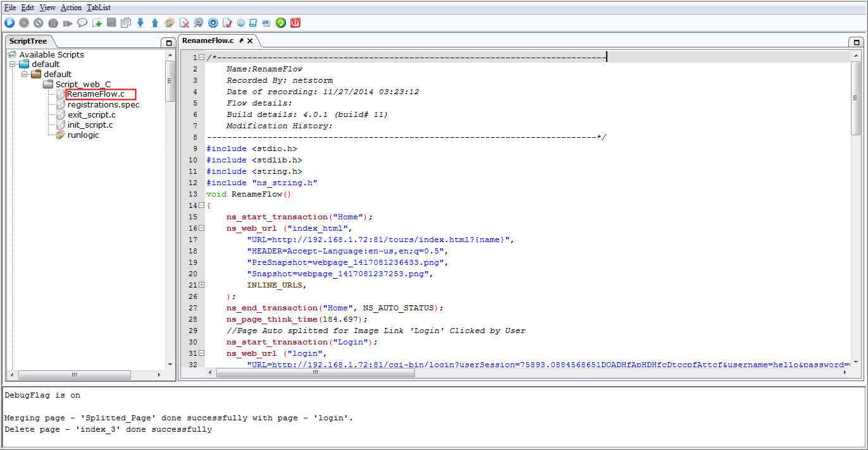Maximize the ScriptTree panel
The width and height of the screenshot is (868, 450).
(x=168, y=43)
